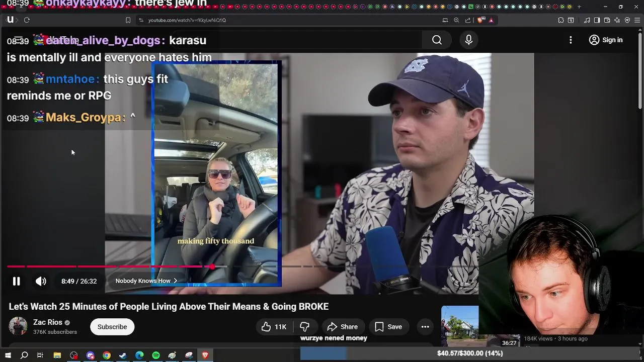Viewport: 644px width, 362px height.
Task: Click chat username 'mntahoe'
Action: click(70, 79)
